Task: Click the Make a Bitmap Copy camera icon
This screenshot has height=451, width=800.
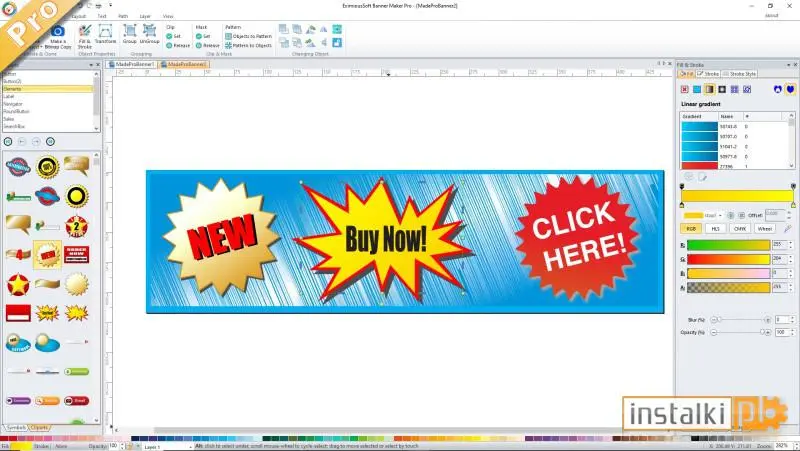Action: click(x=58, y=32)
